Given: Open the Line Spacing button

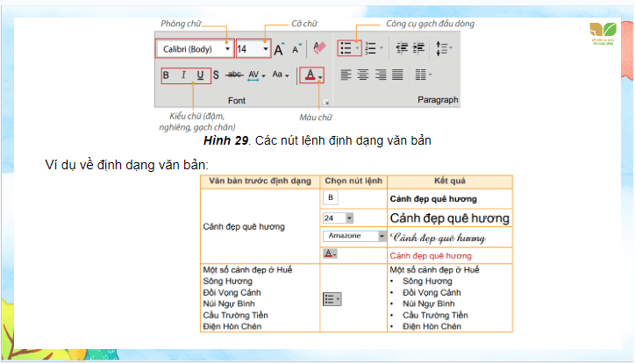Looking at the screenshot, I should coord(444,48).
